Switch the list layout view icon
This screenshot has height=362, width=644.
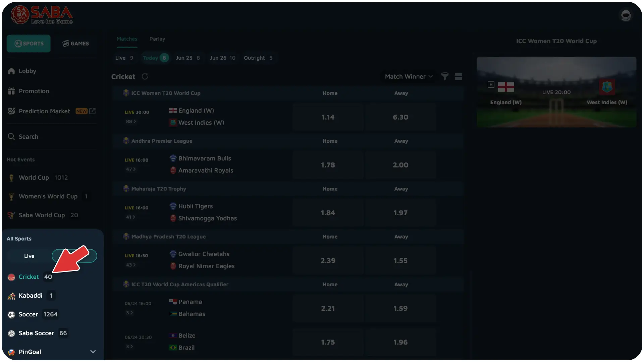(x=459, y=76)
